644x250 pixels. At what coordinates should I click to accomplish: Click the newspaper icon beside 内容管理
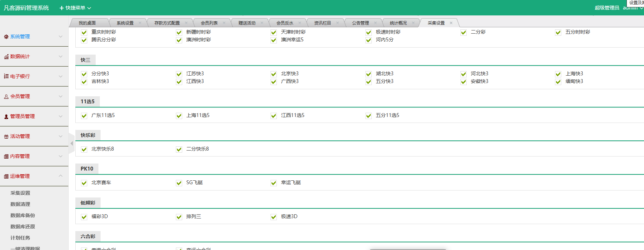(6, 157)
